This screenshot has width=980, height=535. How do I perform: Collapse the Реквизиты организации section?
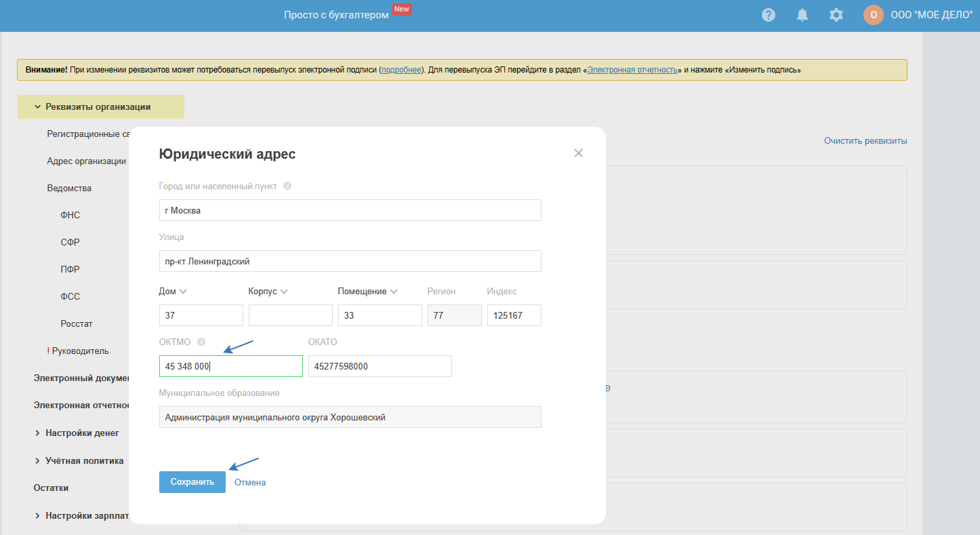pos(38,106)
